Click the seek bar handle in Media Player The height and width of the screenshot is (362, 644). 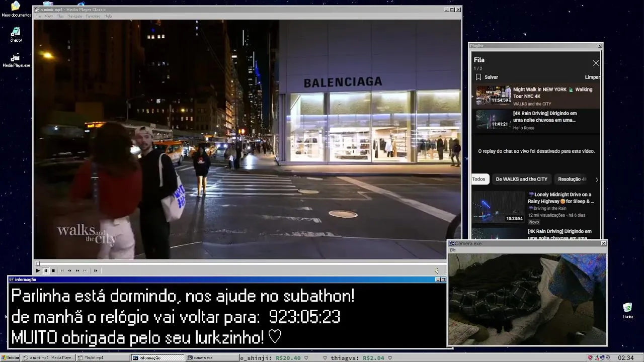37,263
